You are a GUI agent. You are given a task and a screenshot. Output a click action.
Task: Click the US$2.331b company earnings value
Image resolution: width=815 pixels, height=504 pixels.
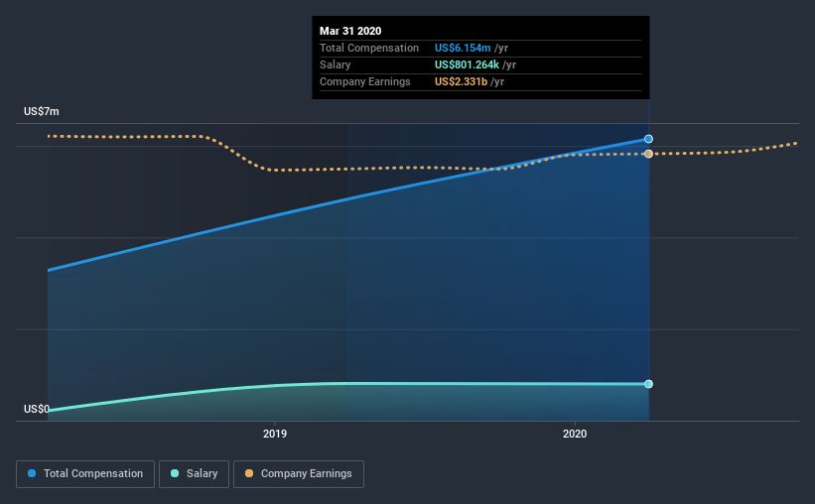[x=461, y=81]
